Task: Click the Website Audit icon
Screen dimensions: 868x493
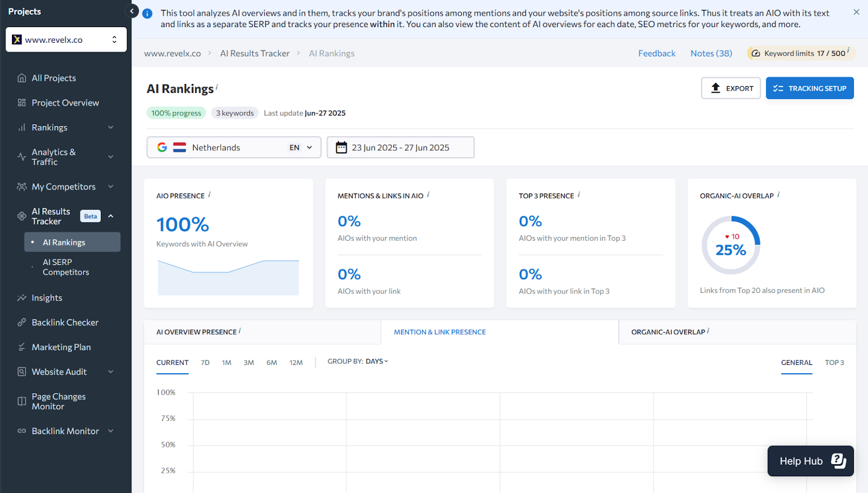Action: tap(22, 372)
